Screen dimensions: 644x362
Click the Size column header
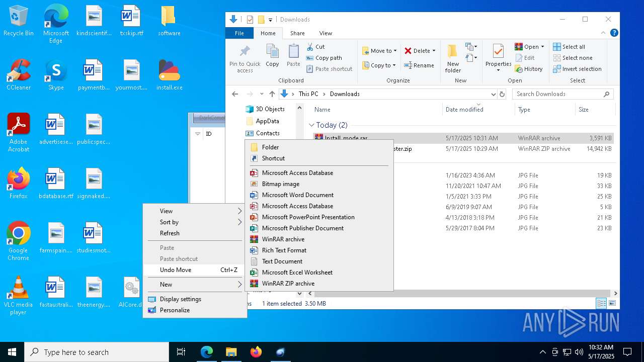595,110
